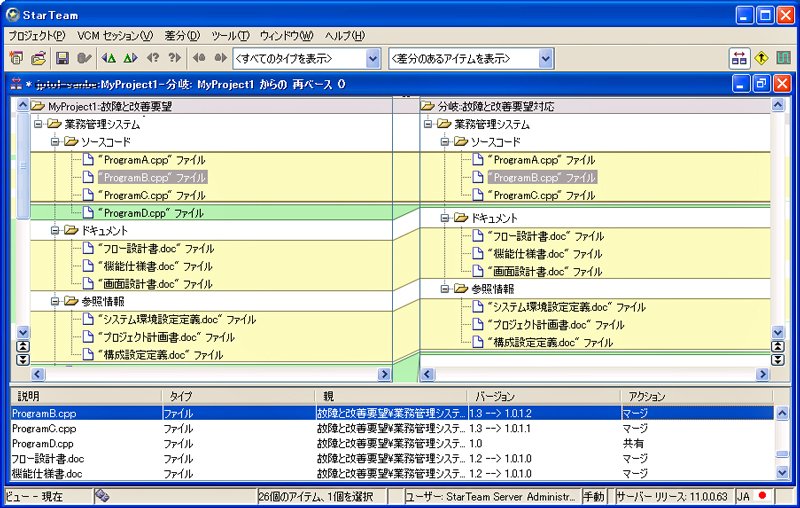The image size is (800, 508).
Task: Click the JA language indicator in status bar
Action: (743, 496)
